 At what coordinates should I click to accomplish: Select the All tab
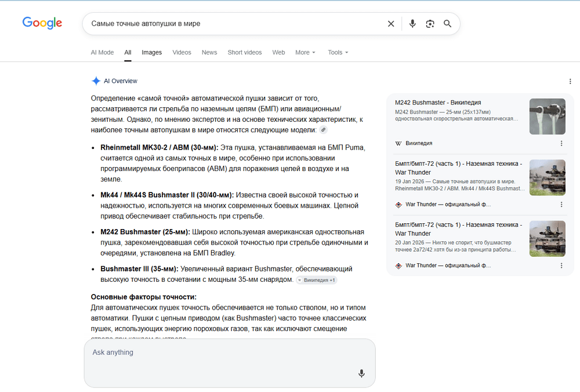[128, 53]
